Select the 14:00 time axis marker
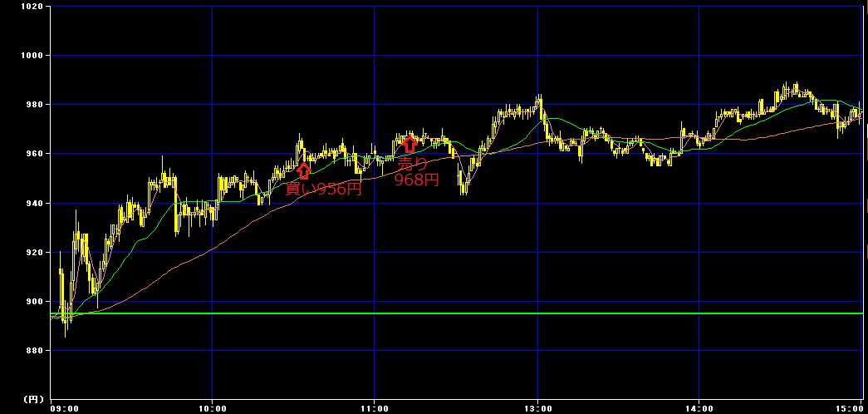Image resolution: width=868 pixels, height=414 pixels. pos(699,409)
